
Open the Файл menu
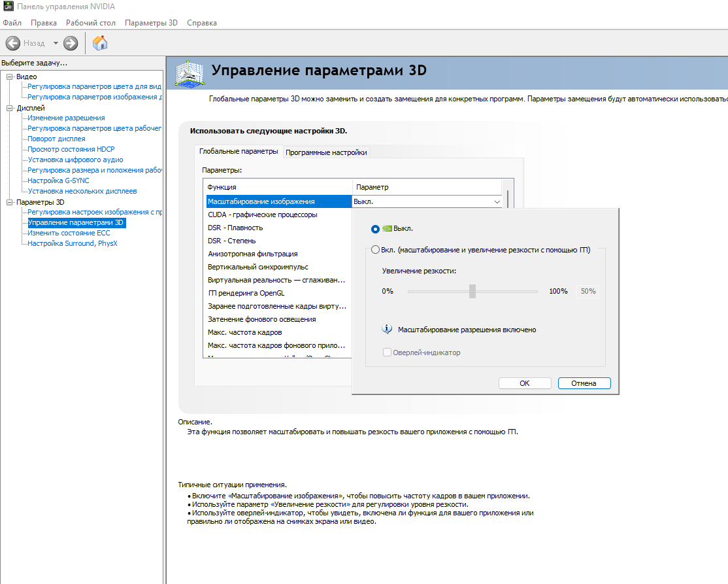pos(12,23)
